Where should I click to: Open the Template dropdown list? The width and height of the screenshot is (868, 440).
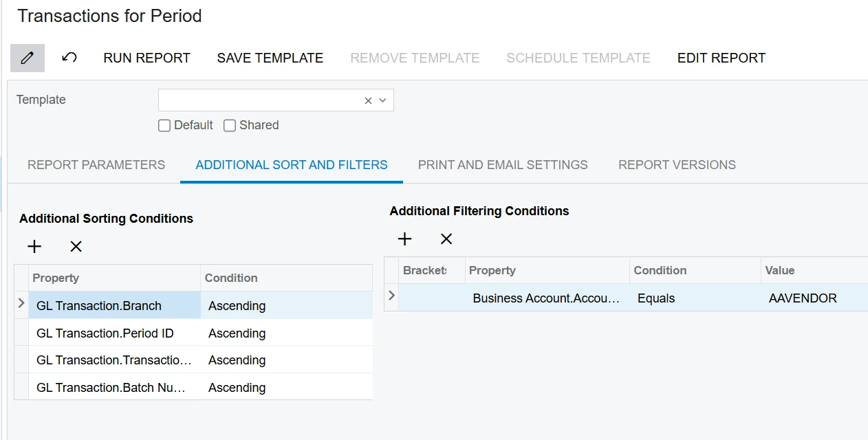383,100
